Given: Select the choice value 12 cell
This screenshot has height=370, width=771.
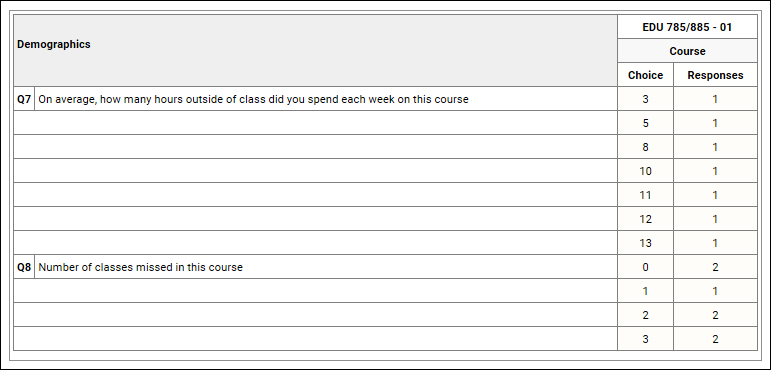Looking at the screenshot, I should 645,219.
